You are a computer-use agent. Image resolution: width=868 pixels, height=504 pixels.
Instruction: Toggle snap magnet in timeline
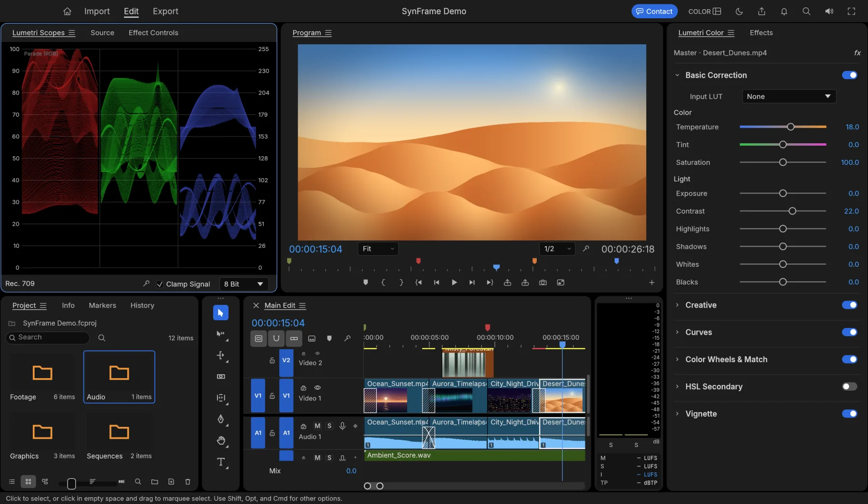click(x=276, y=339)
